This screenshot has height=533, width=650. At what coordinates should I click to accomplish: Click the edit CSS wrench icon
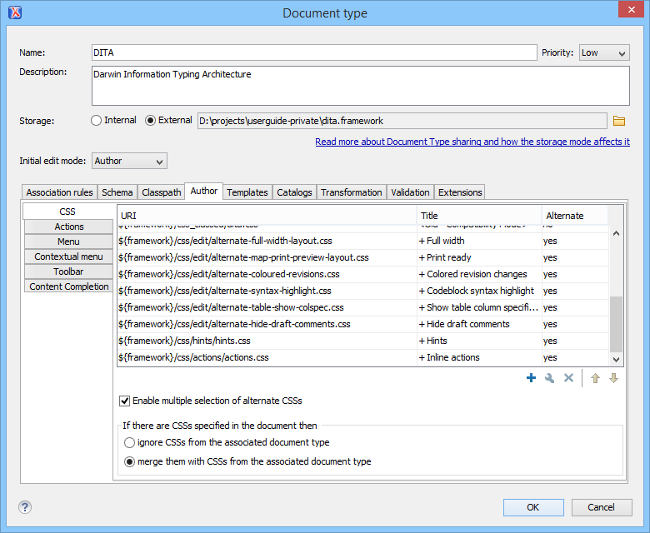coord(549,378)
